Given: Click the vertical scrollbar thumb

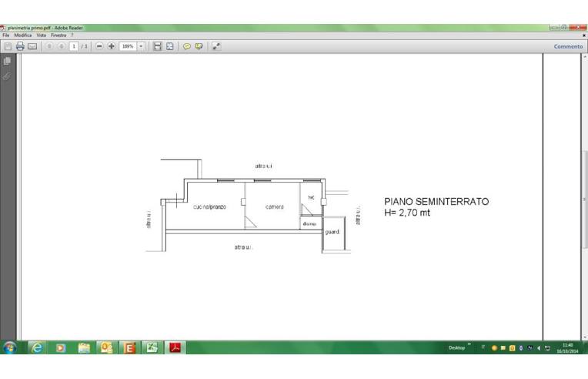Looking at the screenshot, I should click(x=584, y=199).
